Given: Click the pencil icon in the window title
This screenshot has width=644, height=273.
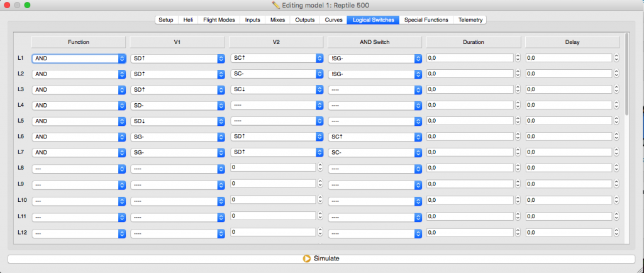Looking at the screenshot, I should [x=275, y=5].
